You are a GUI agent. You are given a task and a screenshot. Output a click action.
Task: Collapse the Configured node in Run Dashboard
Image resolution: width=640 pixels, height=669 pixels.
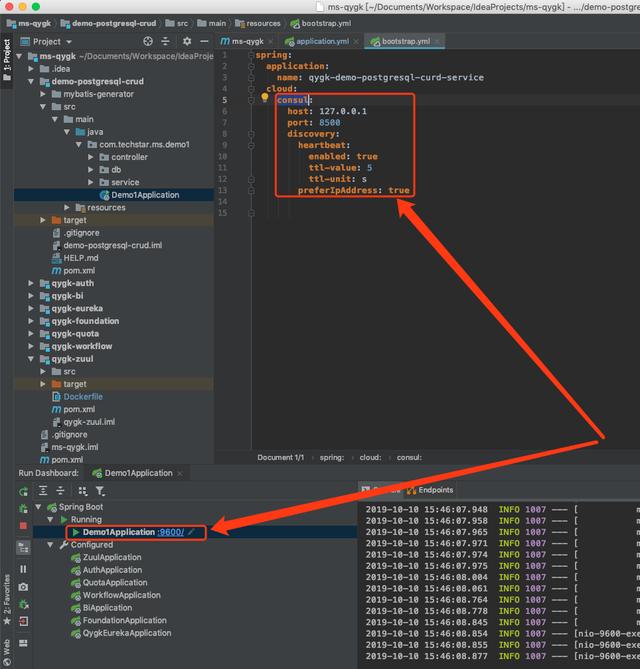pos(50,544)
